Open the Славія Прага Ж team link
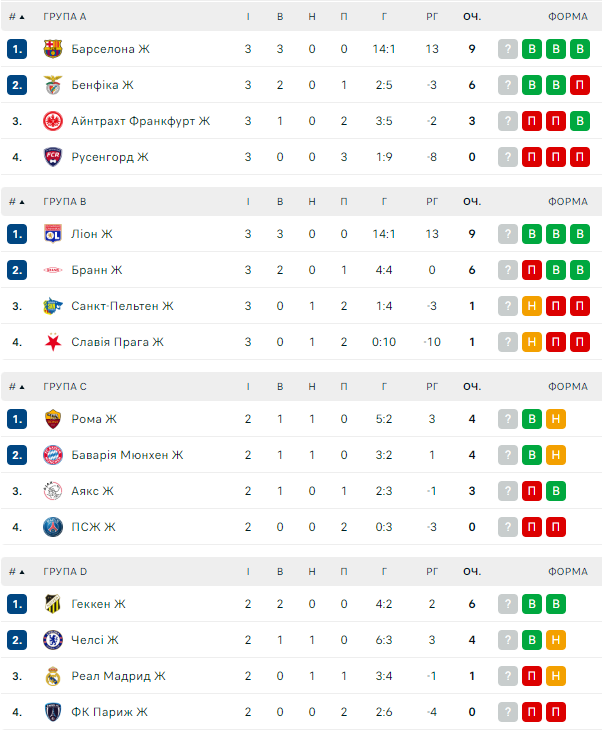Image resolution: width=602 pixels, height=734 pixels. [x=117, y=342]
